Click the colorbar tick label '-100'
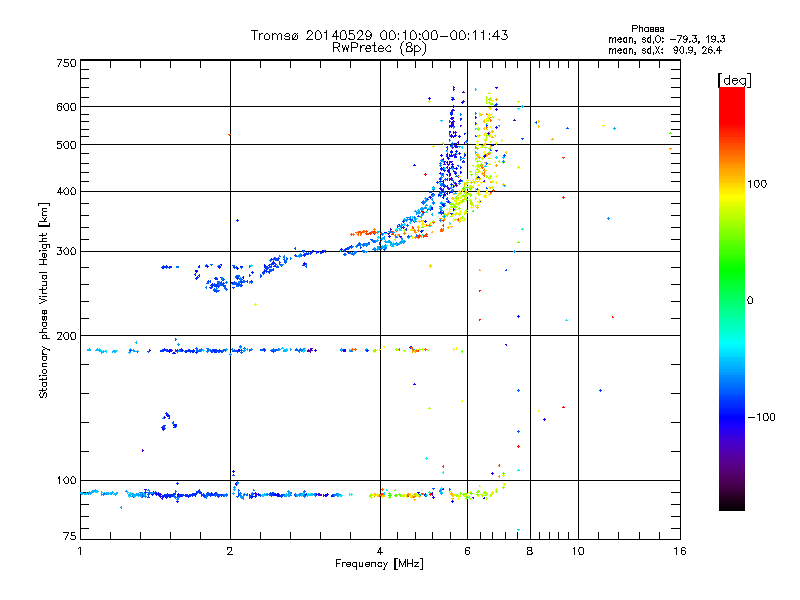 pyautogui.click(x=761, y=417)
